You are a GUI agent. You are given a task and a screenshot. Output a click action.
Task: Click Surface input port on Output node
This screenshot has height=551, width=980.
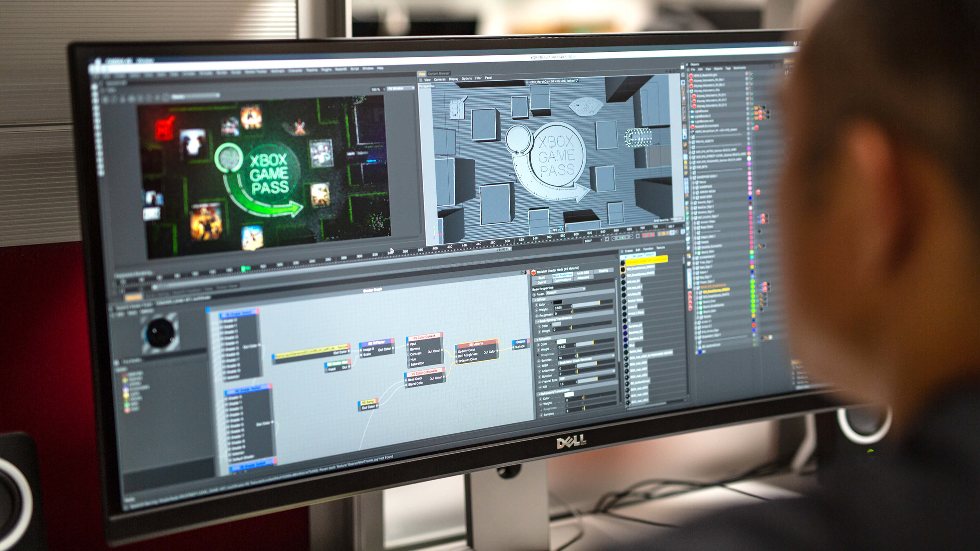pos(513,346)
